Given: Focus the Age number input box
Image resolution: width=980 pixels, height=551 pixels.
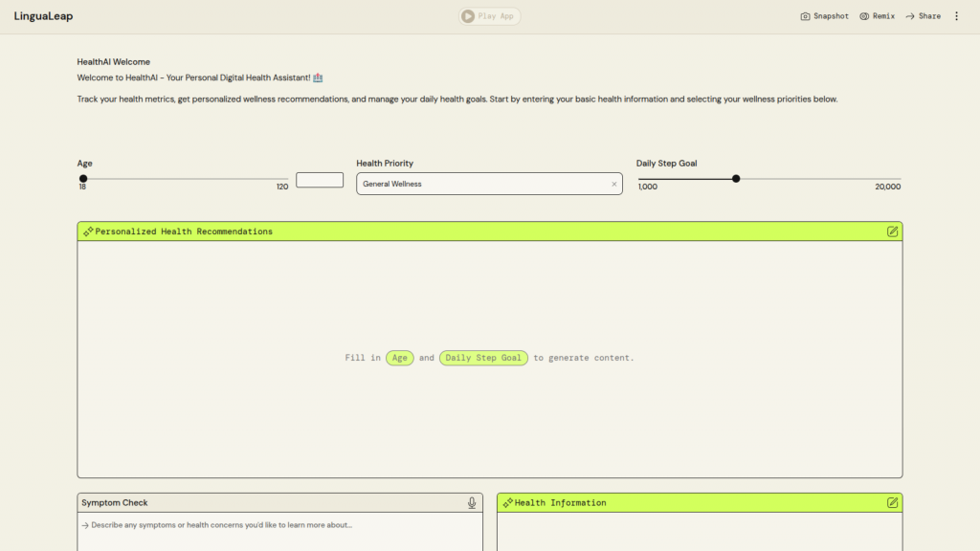Looking at the screenshot, I should tap(320, 180).
